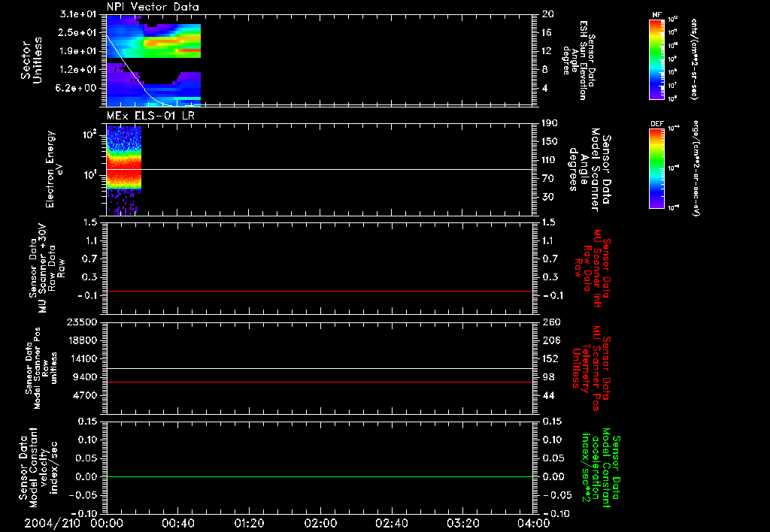Screen dimensions: 770x532
Task: Click the '2.5e+01' sector axis value
Action: click(x=77, y=32)
